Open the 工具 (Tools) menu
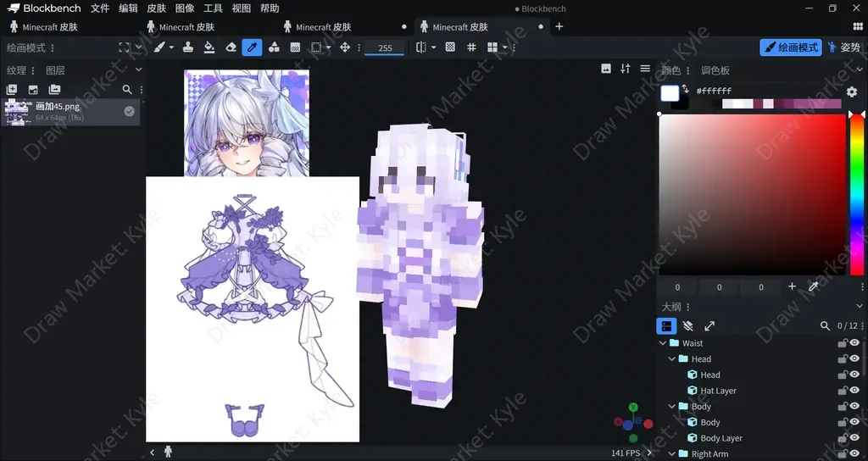 click(213, 8)
